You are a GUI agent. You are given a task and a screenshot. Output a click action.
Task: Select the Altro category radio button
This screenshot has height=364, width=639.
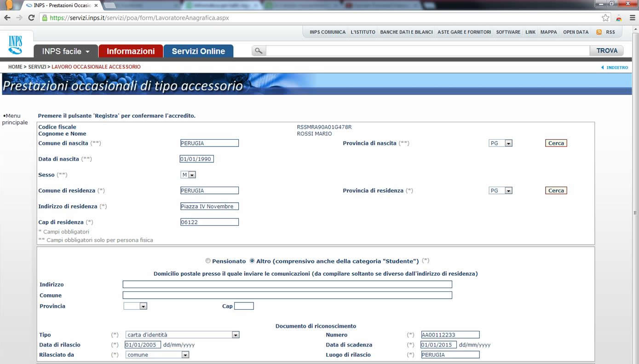coord(252,261)
